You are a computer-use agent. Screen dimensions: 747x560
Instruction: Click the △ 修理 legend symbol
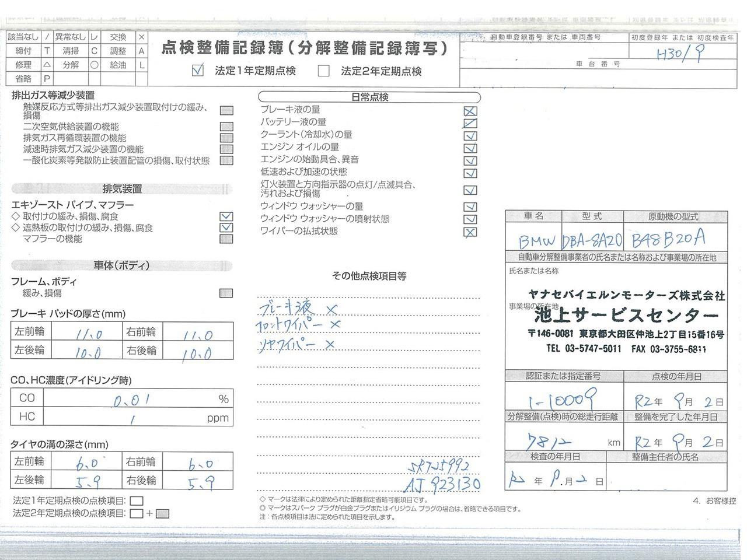click(x=47, y=65)
